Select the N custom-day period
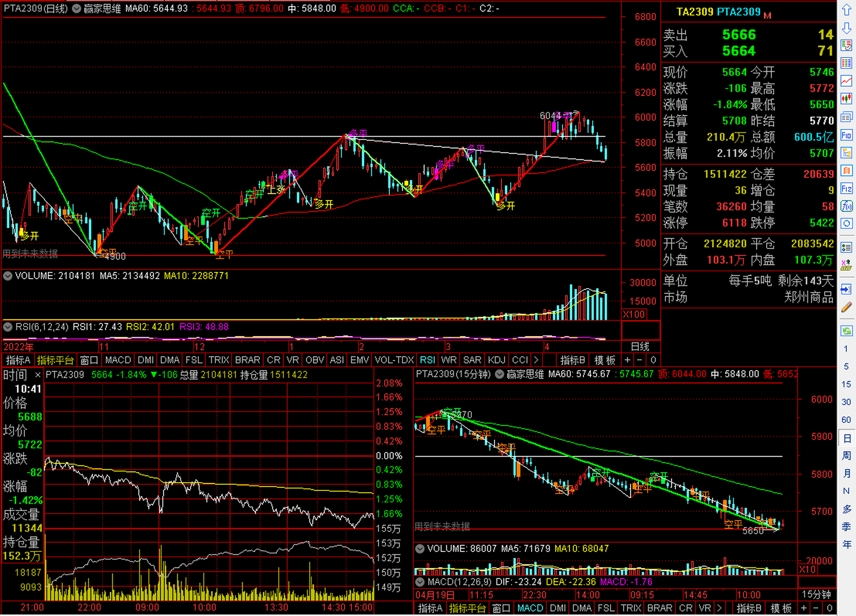Screen dimensions: 856x616 [x=846, y=491]
